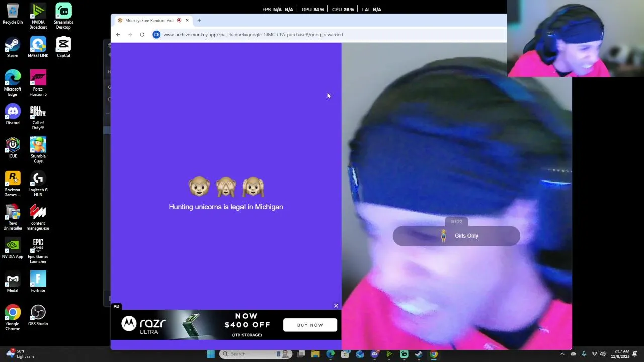Open Streamlabs from the taskbar

point(404,354)
